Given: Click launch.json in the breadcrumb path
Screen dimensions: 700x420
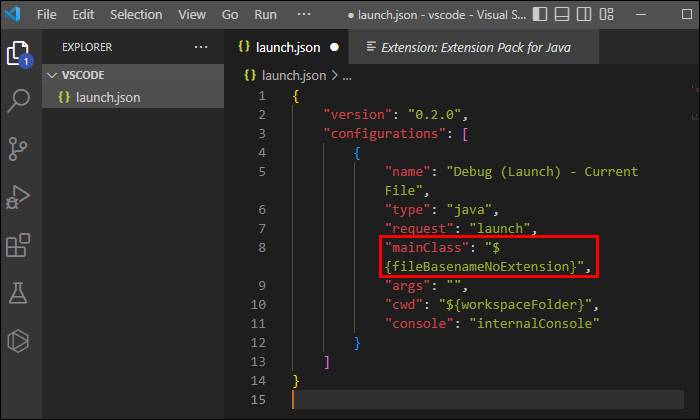Looking at the screenshot, I should pos(291,75).
